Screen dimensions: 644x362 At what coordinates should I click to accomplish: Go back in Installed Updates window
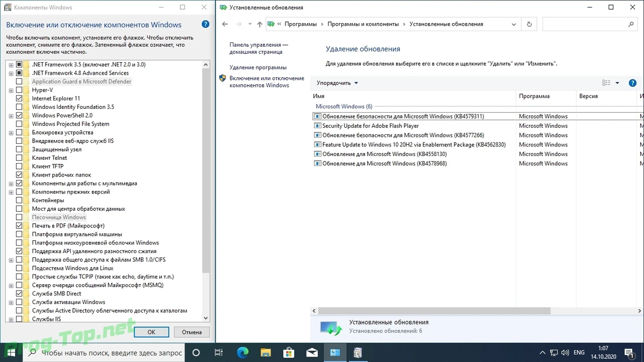point(225,24)
